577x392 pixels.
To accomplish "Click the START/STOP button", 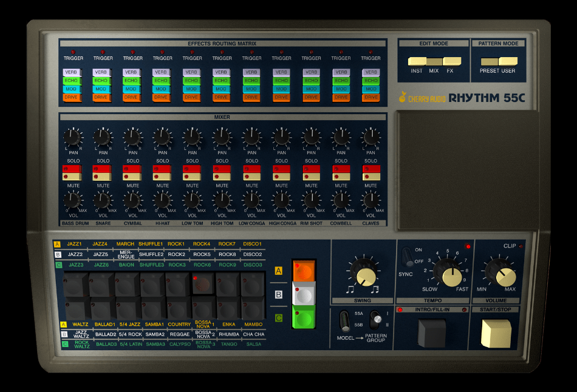I will coord(496,333).
